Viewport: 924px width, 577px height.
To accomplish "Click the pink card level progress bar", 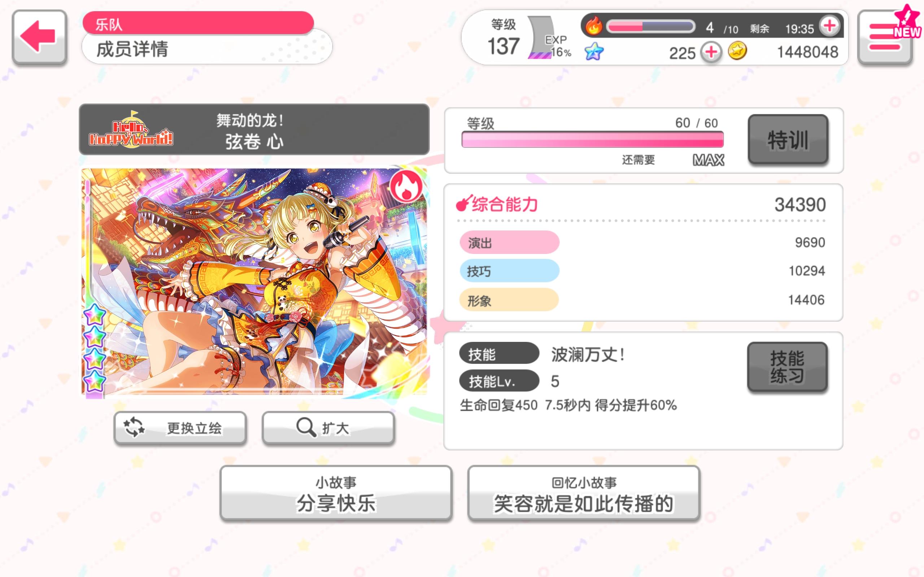I will click(x=593, y=140).
